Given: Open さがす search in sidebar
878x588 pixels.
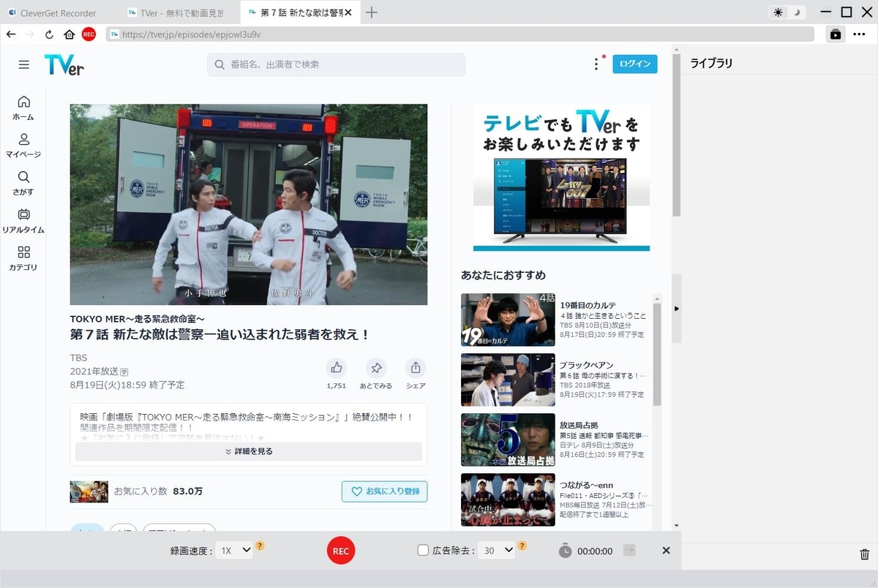Looking at the screenshot, I should tap(23, 184).
